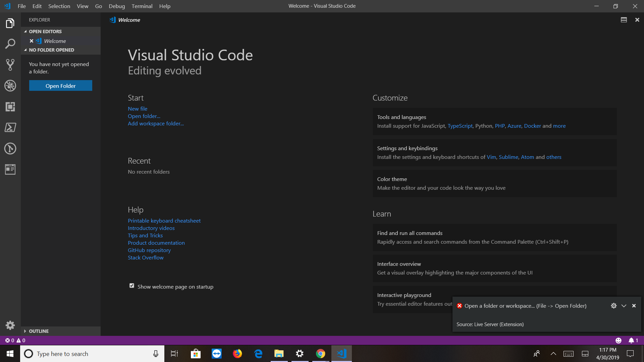Expand the Live Server notification details

point(624,306)
